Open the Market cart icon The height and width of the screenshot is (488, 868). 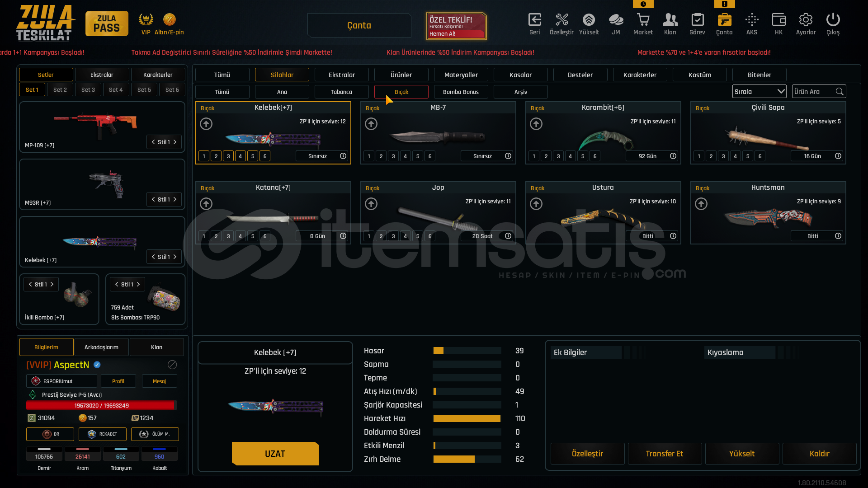click(x=643, y=20)
